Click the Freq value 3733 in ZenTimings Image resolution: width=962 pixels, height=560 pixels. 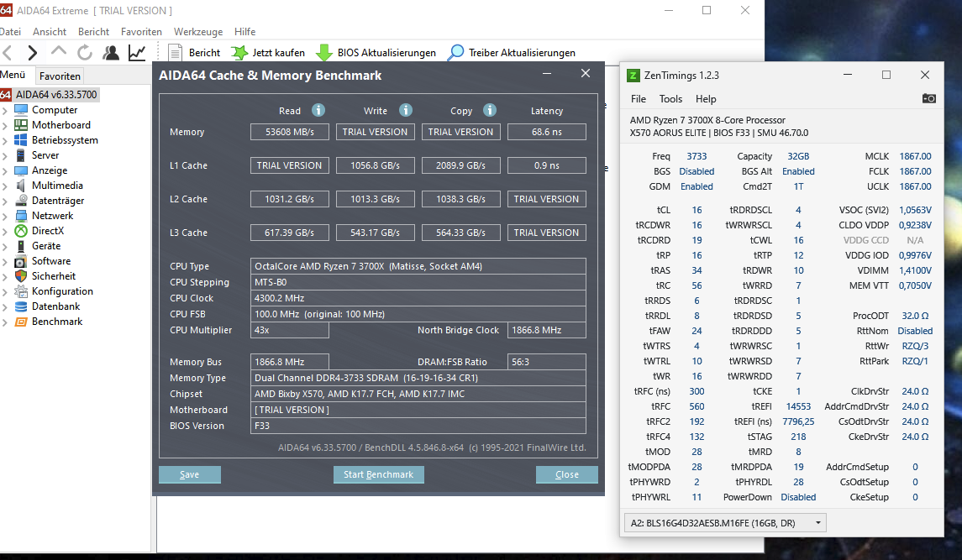pos(697,156)
